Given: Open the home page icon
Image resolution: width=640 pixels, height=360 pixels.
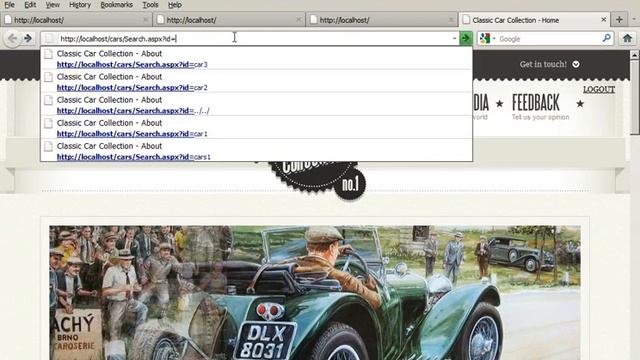Looking at the screenshot, I should [627, 39].
